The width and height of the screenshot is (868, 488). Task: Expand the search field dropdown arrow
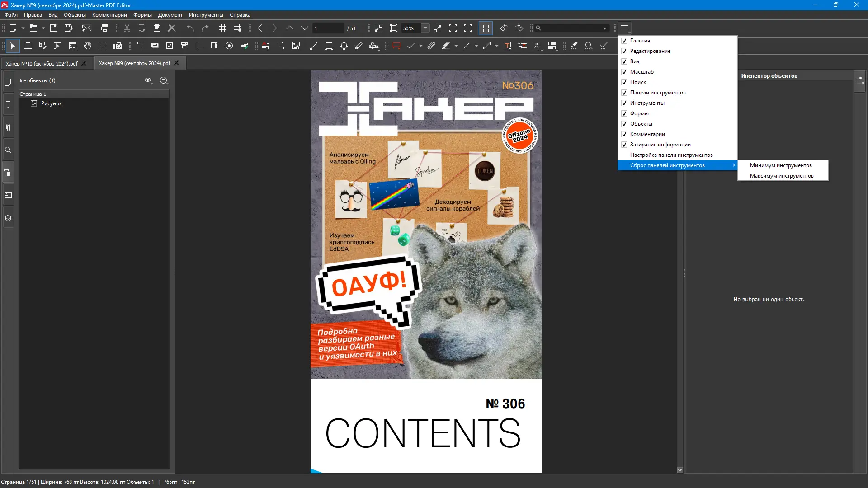point(604,28)
